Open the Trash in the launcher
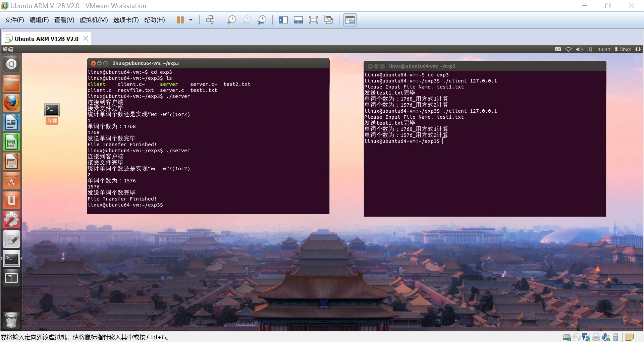644x342 pixels. click(11, 320)
